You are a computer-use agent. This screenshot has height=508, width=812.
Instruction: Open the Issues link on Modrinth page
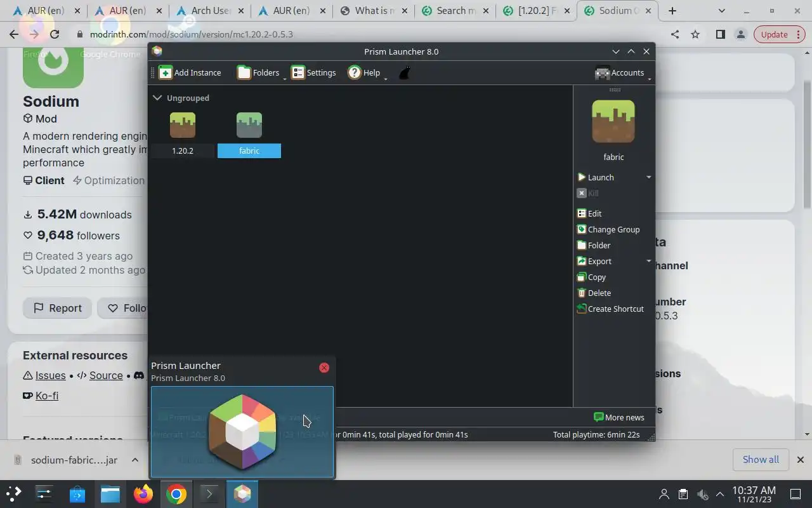(x=50, y=375)
